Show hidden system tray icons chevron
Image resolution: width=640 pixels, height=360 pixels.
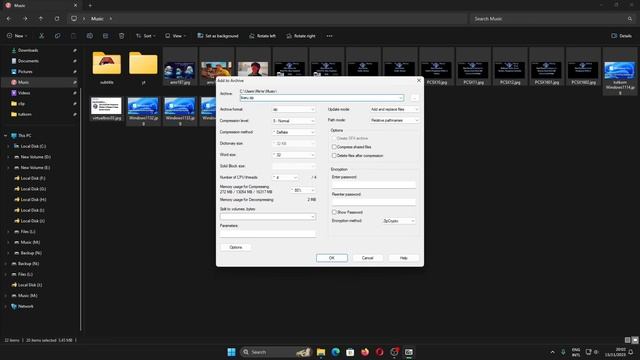(553, 352)
